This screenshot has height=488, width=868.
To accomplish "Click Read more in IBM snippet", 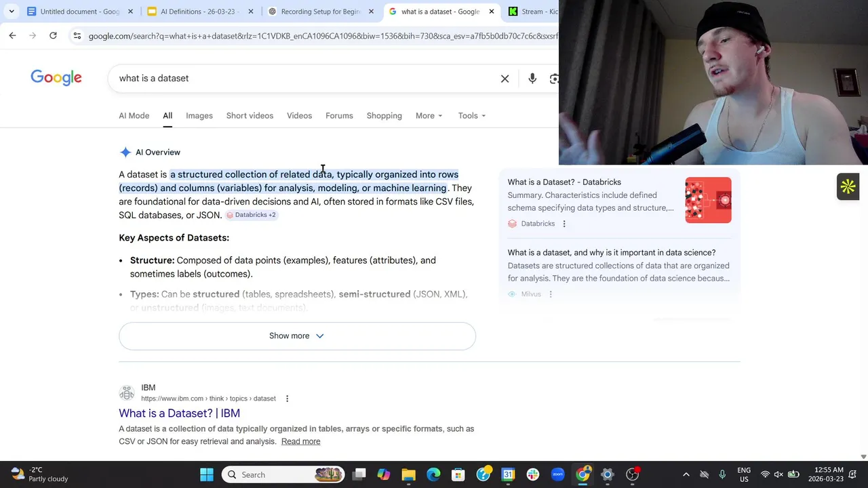I will 300,441.
